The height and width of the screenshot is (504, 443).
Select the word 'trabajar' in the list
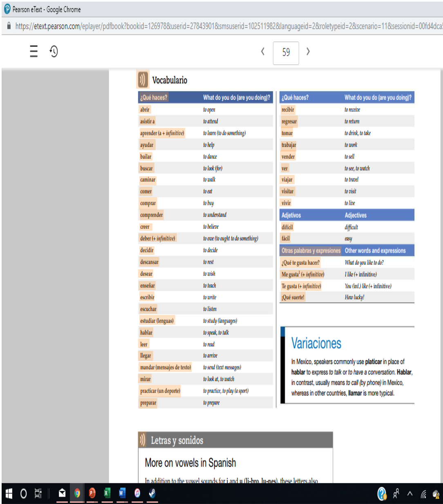tap(289, 145)
